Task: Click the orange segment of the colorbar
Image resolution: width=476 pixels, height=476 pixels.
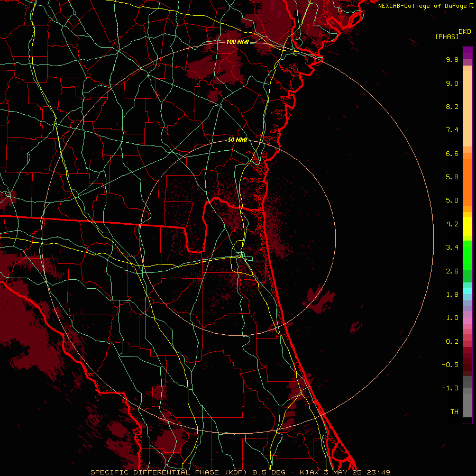Action: pos(467,182)
